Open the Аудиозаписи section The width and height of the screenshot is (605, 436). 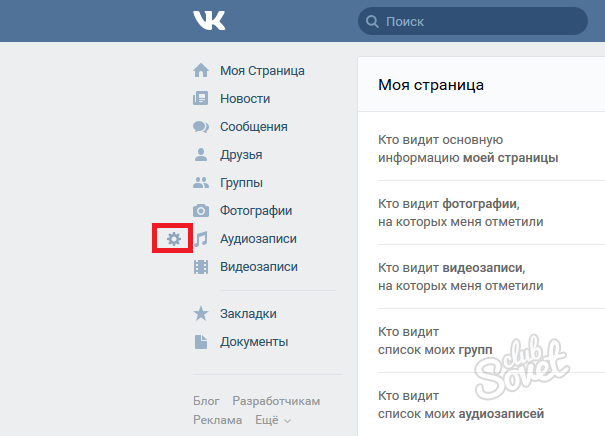pyautogui.click(x=259, y=239)
